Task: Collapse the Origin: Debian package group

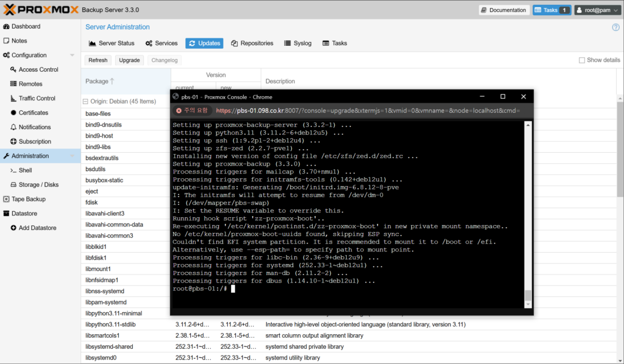Action: [x=85, y=102]
